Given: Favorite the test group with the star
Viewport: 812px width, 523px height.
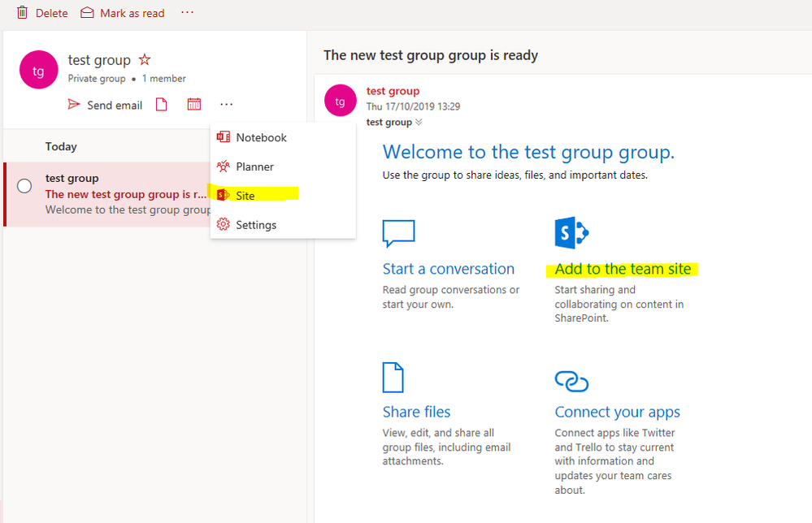Looking at the screenshot, I should pyautogui.click(x=145, y=60).
